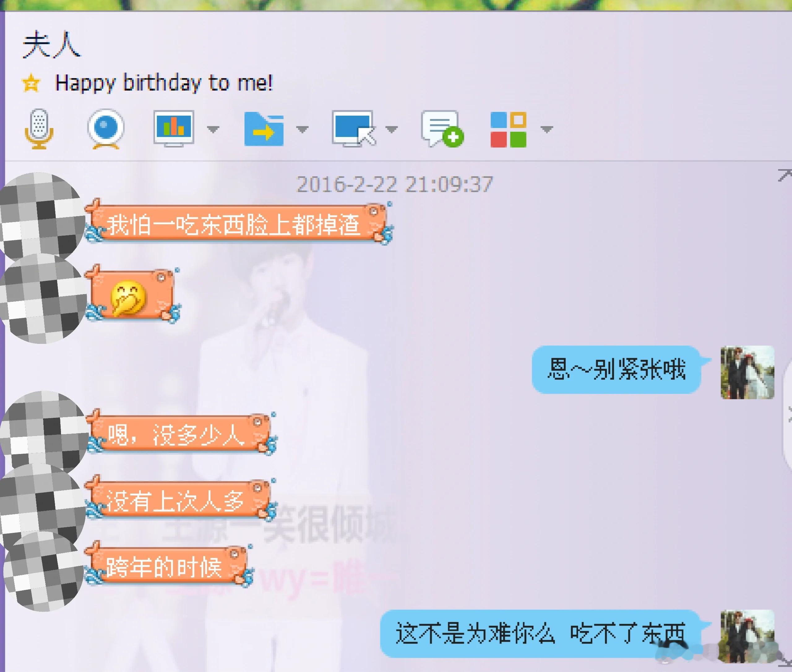Click the side panel expander on right edge
This screenshot has height=672, width=792.
[788, 414]
